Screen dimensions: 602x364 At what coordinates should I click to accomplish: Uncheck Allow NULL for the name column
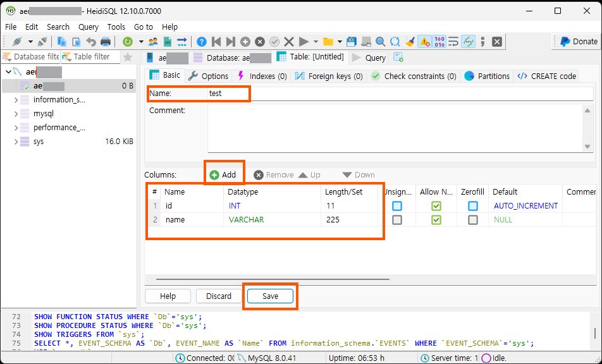(436, 220)
